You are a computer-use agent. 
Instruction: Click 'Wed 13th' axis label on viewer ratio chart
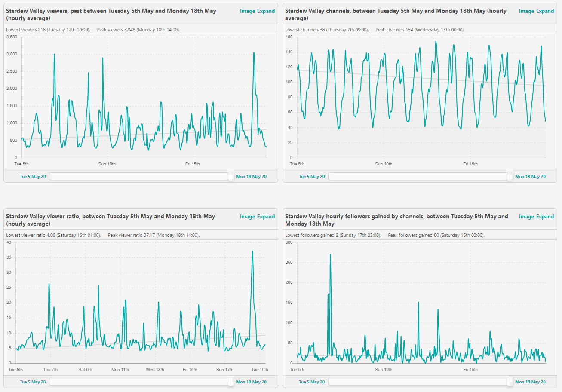[x=155, y=369]
